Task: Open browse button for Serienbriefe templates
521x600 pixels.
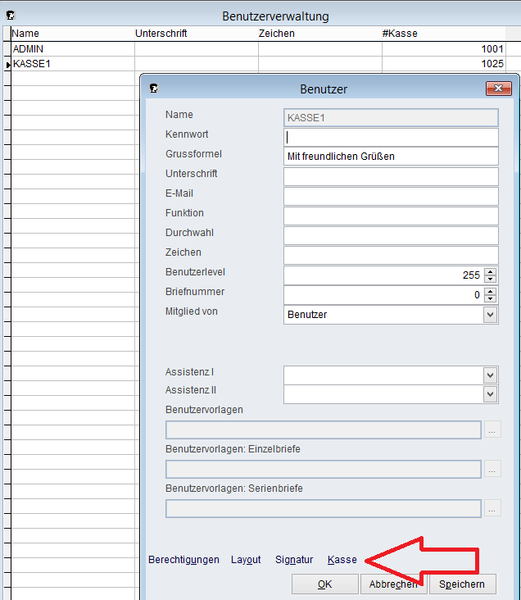Action: tap(492, 508)
